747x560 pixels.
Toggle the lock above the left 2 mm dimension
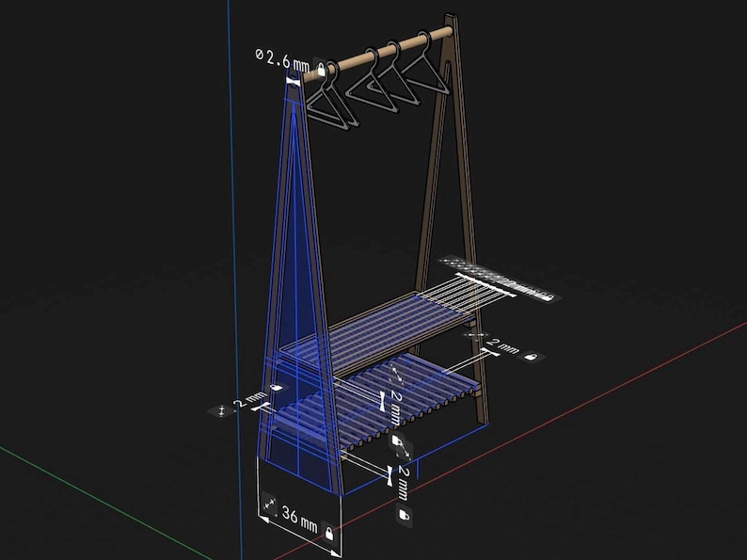[276, 388]
